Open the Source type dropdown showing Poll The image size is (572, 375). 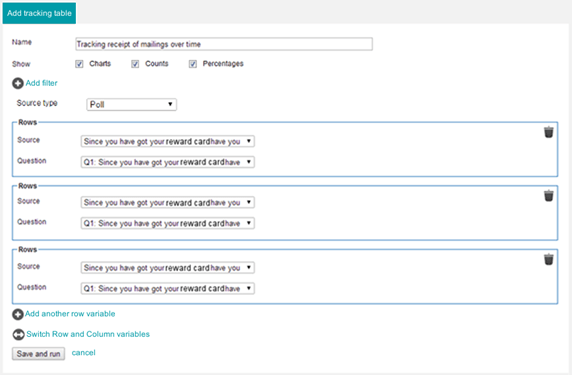click(132, 105)
